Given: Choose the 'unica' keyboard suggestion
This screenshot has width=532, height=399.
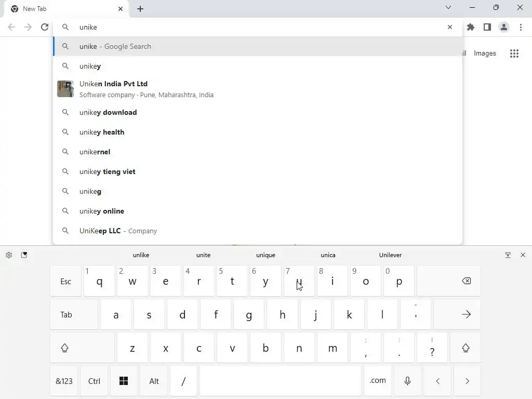Looking at the screenshot, I should [x=328, y=255].
